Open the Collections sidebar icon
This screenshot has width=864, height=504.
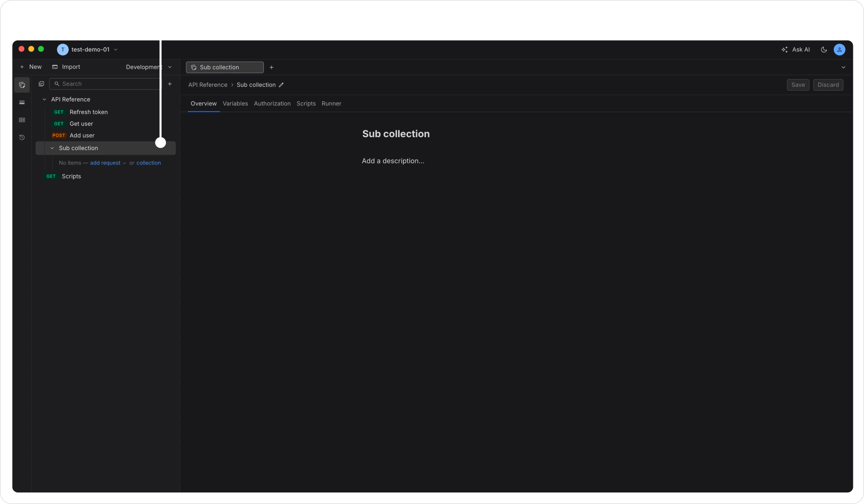point(22,85)
